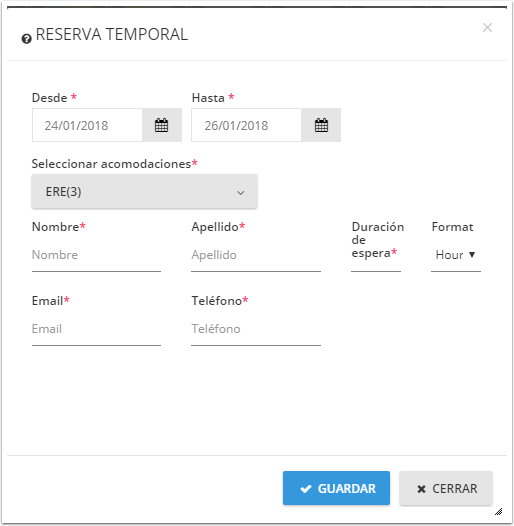Screen dimensions: 514x526
Task: Save the reservation with Guardar
Action: [x=336, y=488]
